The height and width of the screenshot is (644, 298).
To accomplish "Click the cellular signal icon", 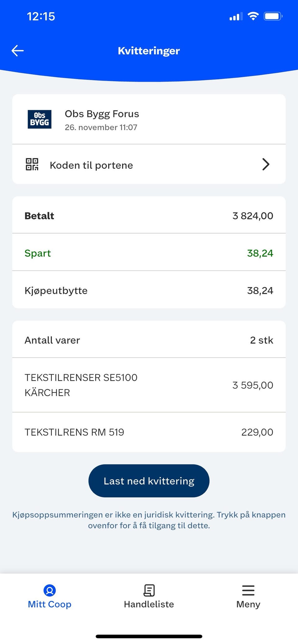I will point(236,16).
